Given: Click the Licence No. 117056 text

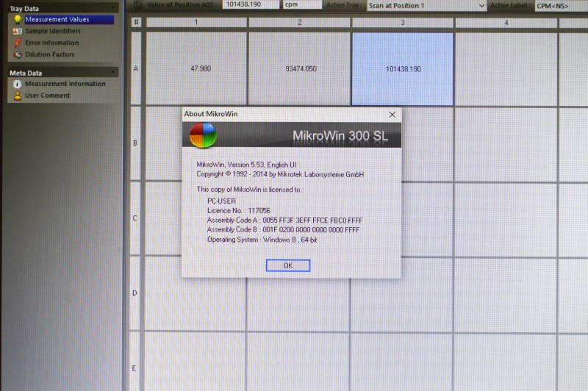Looking at the screenshot, I should pyautogui.click(x=238, y=211).
